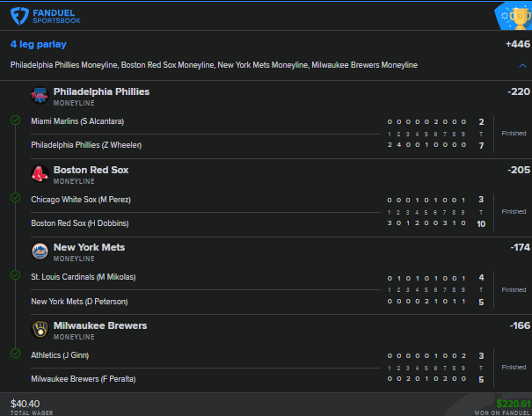Click the parlay moneyline summary text

[x=214, y=65]
